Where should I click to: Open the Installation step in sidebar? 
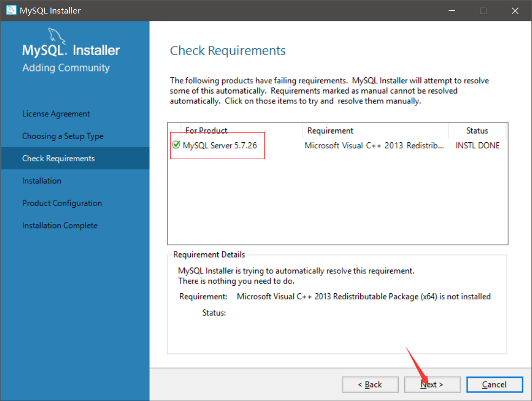[x=42, y=181]
